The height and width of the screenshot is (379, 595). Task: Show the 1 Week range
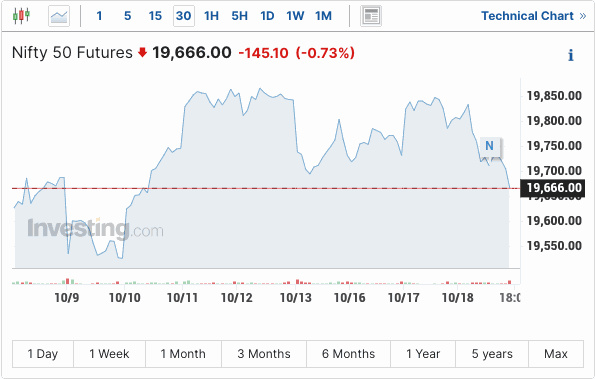[x=109, y=354]
